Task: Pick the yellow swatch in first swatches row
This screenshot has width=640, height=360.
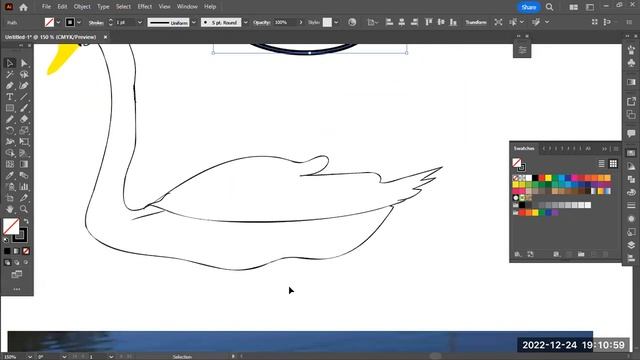Action: [x=548, y=178]
